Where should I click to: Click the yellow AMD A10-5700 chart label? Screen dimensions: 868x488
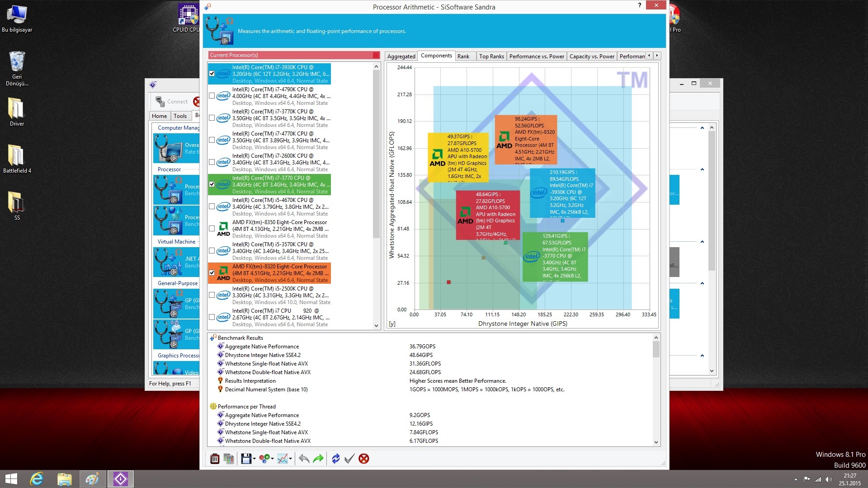point(458,157)
